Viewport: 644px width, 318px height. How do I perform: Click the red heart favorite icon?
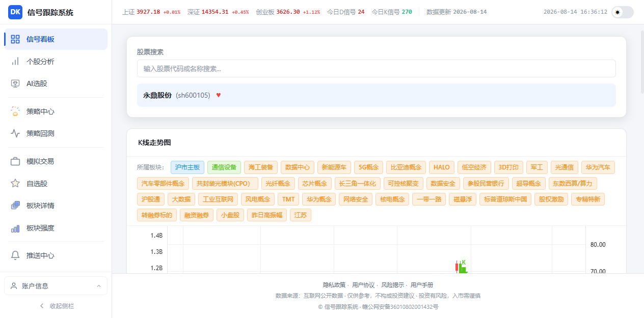219,95
